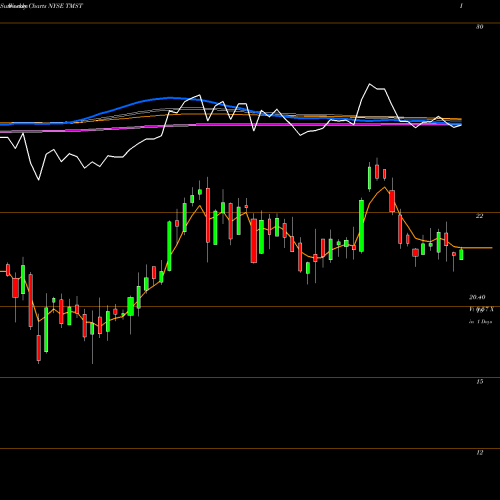Click the 15 price axis label
This screenshot has height=500, width=500.
tap(479, 381)
